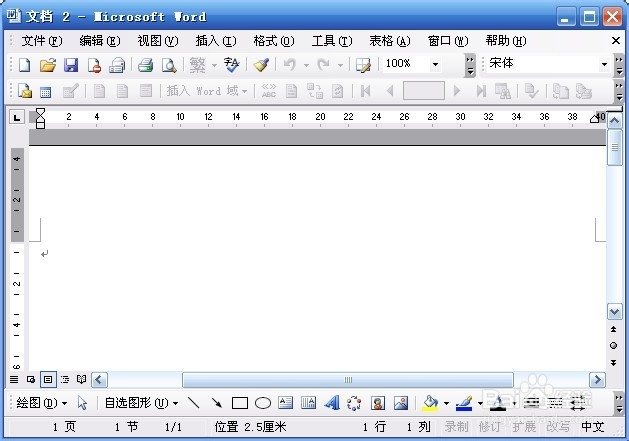Viewport: 629px width, 441px height.
Task: Click horizontal scrollbar right arrow
Action: pyautogui.click(x=597, y=379)
